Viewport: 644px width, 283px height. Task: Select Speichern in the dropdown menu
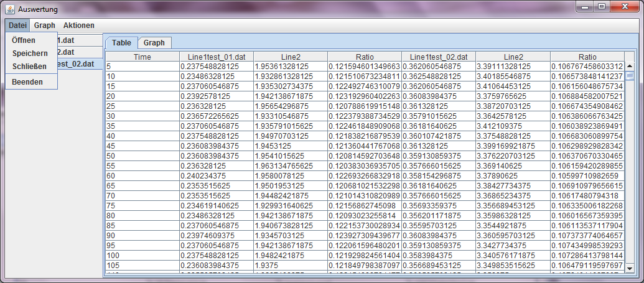click(30, 53)
